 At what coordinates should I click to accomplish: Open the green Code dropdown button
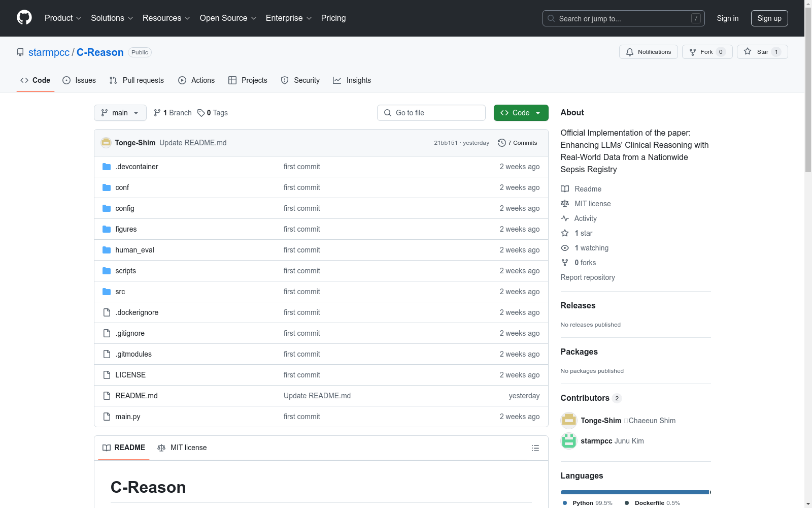[521, 113]
